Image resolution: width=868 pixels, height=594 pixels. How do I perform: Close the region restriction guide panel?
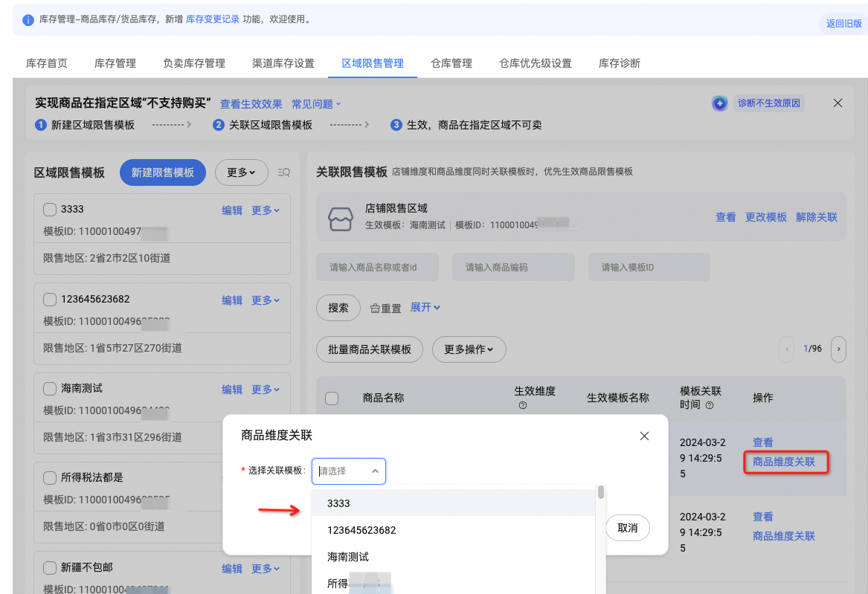pos(838,103)
